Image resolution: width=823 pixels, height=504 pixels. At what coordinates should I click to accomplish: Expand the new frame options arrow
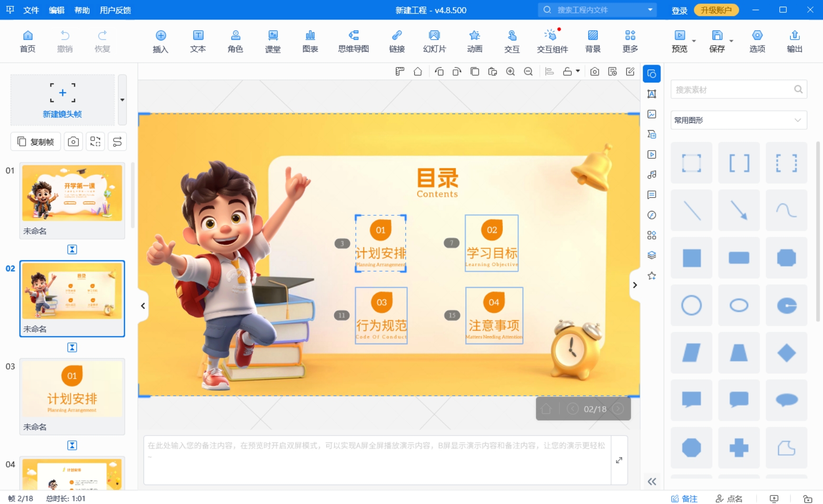(x=122, y=100)
